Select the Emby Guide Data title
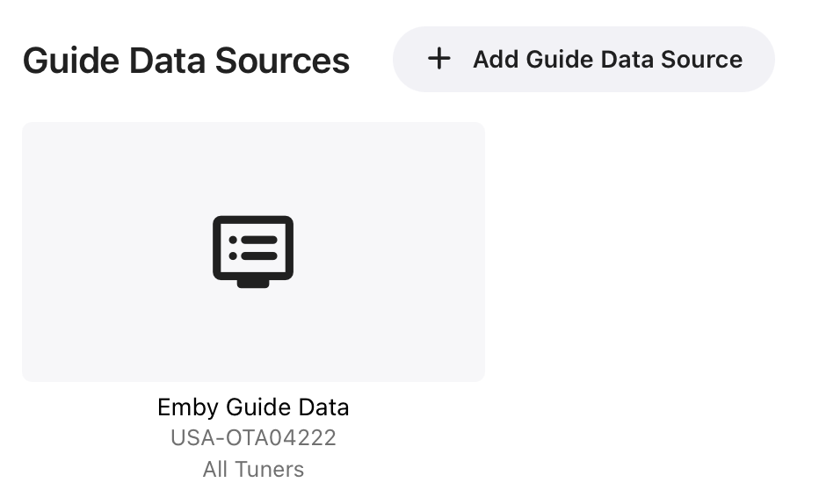This screenshot has height=504, width=819. pos(253,407)
